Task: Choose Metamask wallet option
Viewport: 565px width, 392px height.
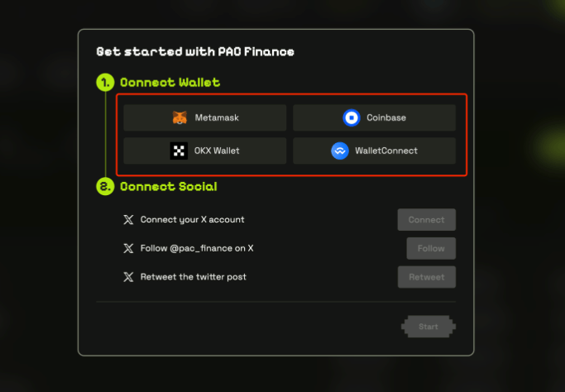Action: click(x=205, y=117)
